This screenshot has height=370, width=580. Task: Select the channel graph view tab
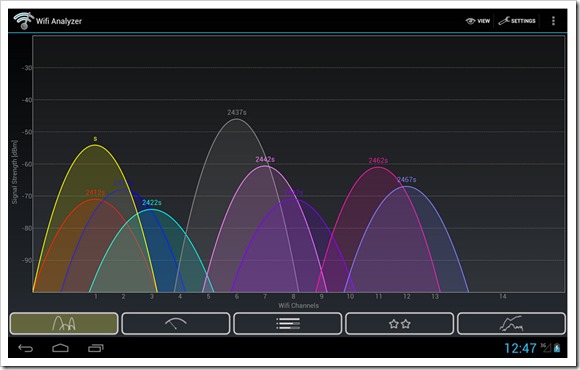coord(64,324)
